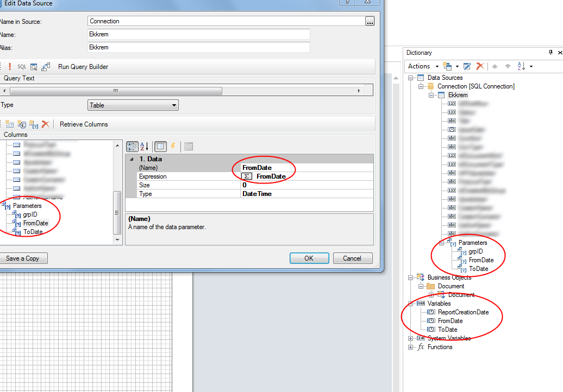Image resolution: width=563 pixels, height=392 pixels.
Task: Click the red exclamation Run icon
Action: click(x=10, y=67)
